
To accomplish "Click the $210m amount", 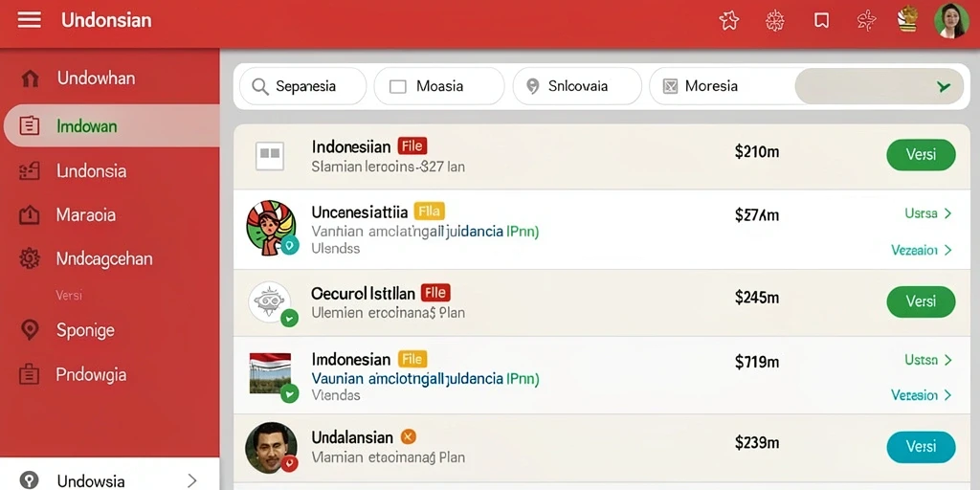I will tap(757, 151).
